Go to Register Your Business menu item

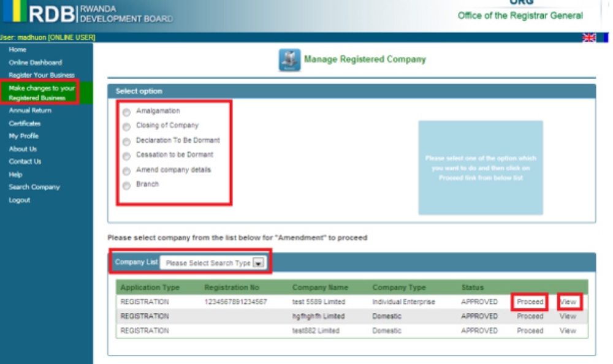tap(41, 75)
